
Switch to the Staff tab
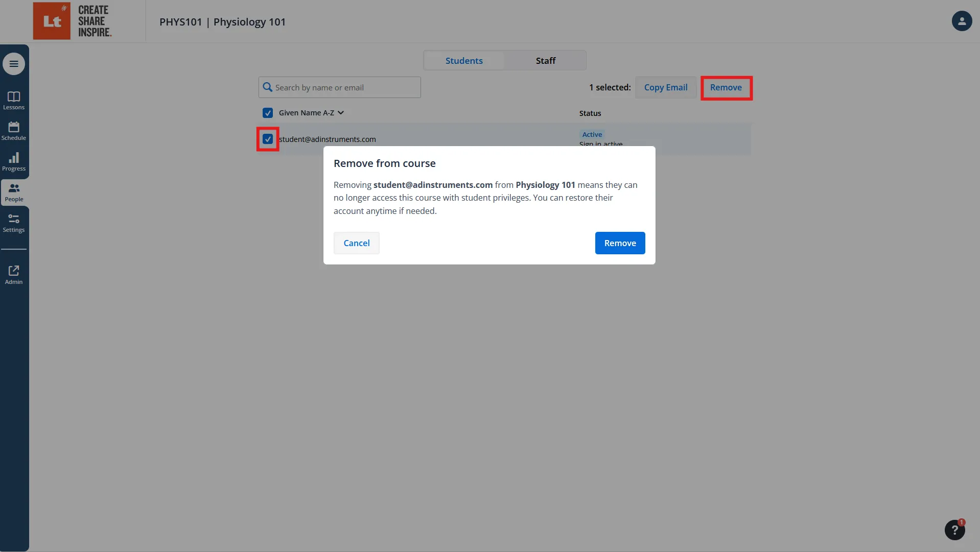point(545,60)
